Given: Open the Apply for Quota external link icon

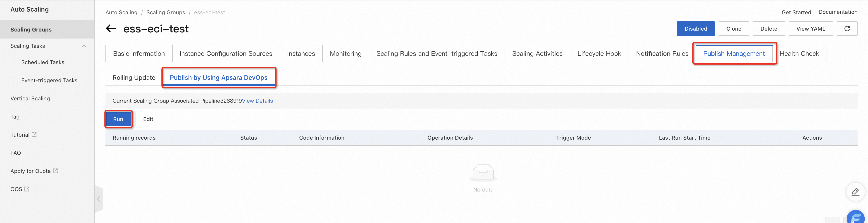Looking at the screenshot, I should (55, 171).
